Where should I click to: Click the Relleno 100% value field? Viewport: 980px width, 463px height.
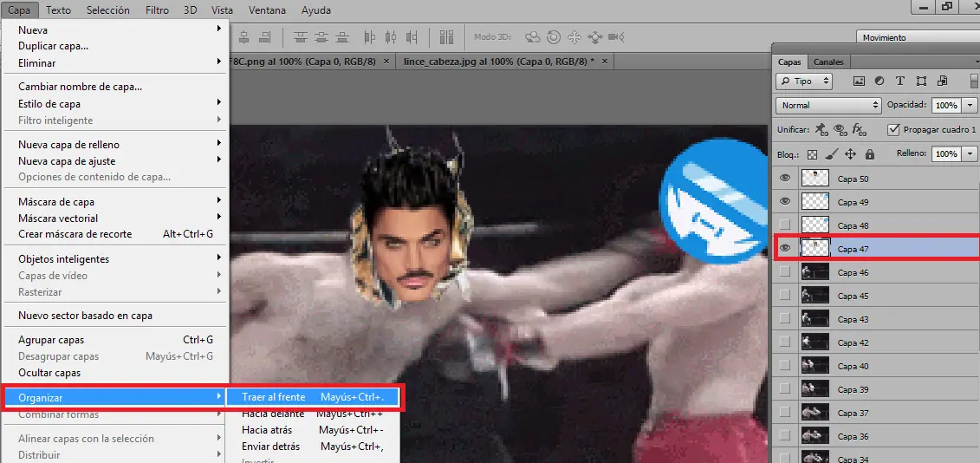947,154
